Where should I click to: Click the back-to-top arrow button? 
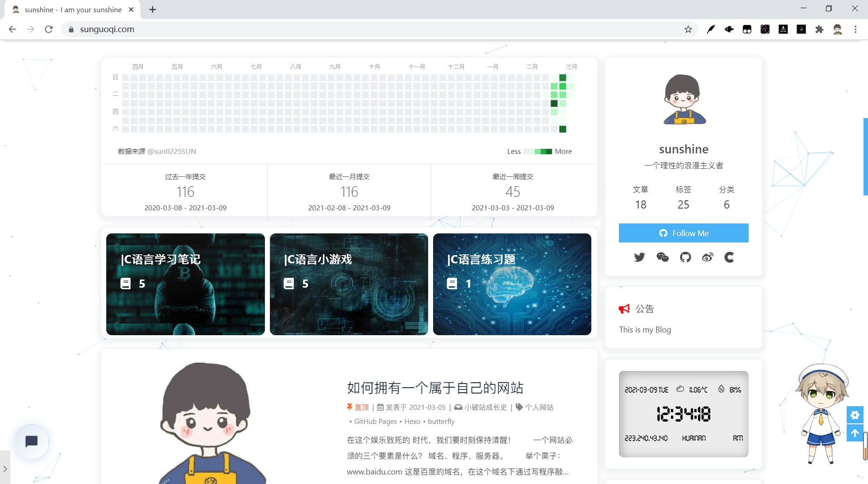click(855, 433)
